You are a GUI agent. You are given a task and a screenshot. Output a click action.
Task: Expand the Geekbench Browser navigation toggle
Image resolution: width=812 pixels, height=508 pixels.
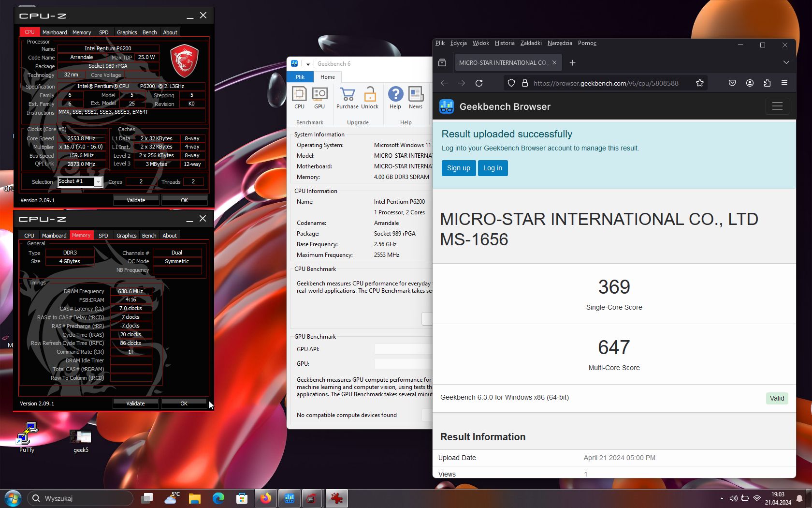coord(777,106)
